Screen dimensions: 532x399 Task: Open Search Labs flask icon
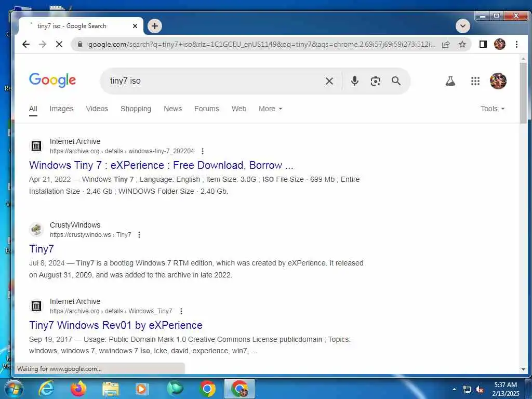(450, 81)
